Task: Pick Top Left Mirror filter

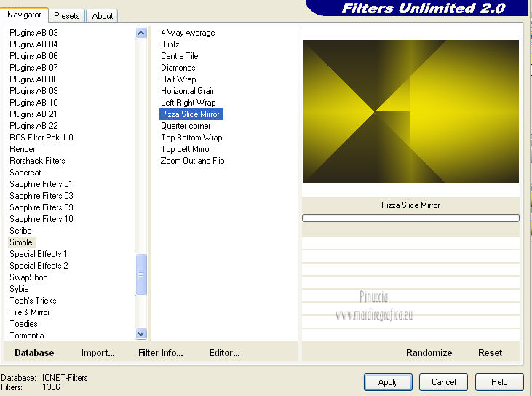Action: (x=186, y=149)
